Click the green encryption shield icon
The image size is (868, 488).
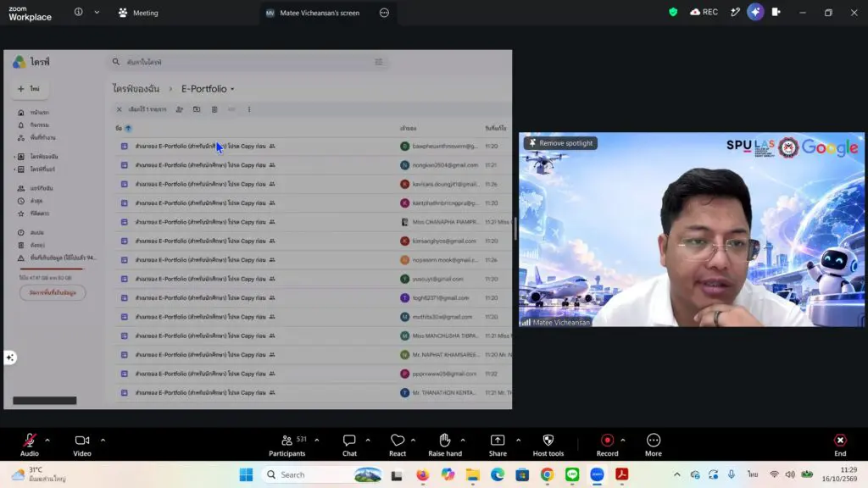tap(673, 12)
